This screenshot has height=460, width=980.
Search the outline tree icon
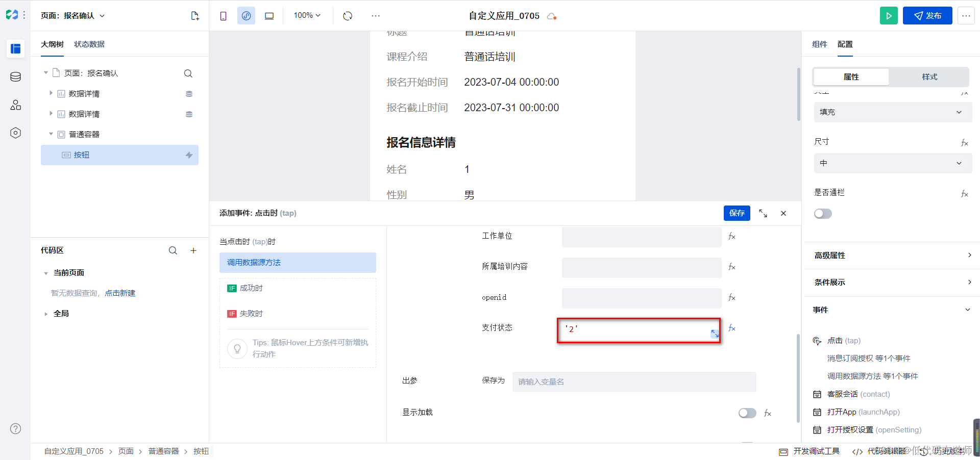click(x=188, y=73)
